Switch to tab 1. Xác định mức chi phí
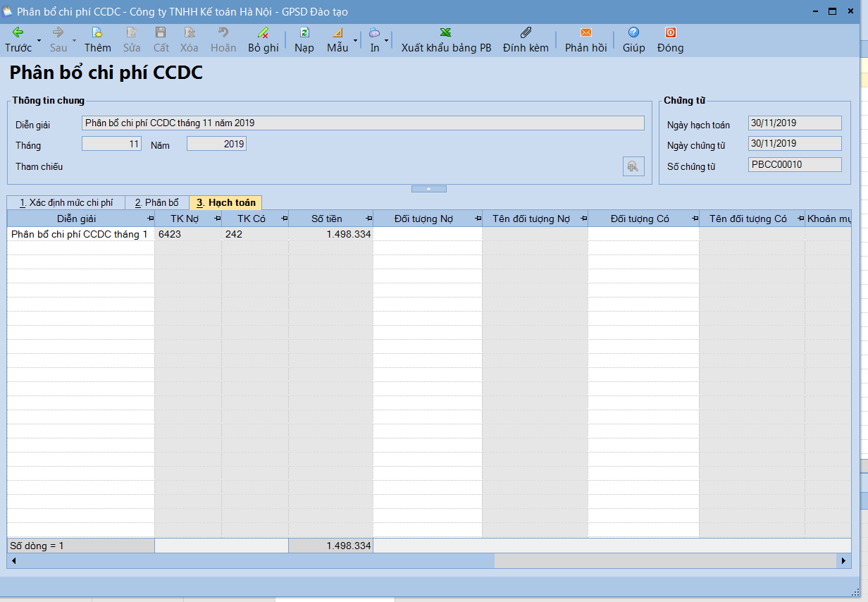This screenshot has width=868, height=602. (x=66, y=203)
